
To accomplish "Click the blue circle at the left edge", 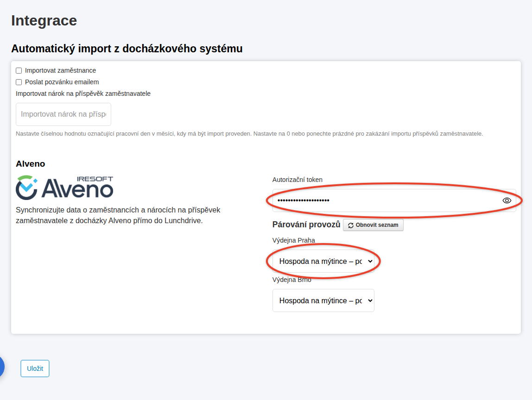I will [x=2, y=367].
